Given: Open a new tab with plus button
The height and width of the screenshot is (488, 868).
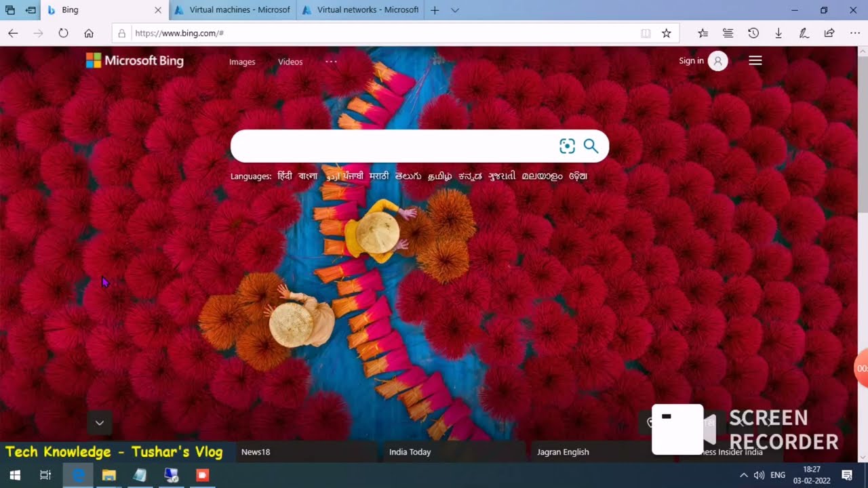Looking at the screenshot, I should tap(435, 10).
